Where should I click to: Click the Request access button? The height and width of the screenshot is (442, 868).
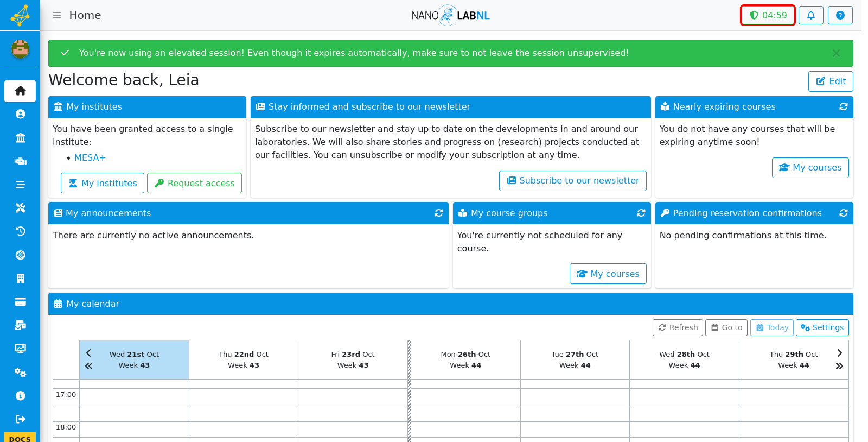(194, 183)
